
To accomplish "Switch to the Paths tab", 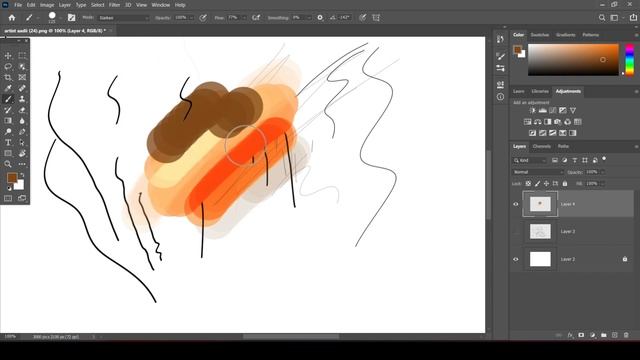I will pyautogui.click(x=563, y=146).
